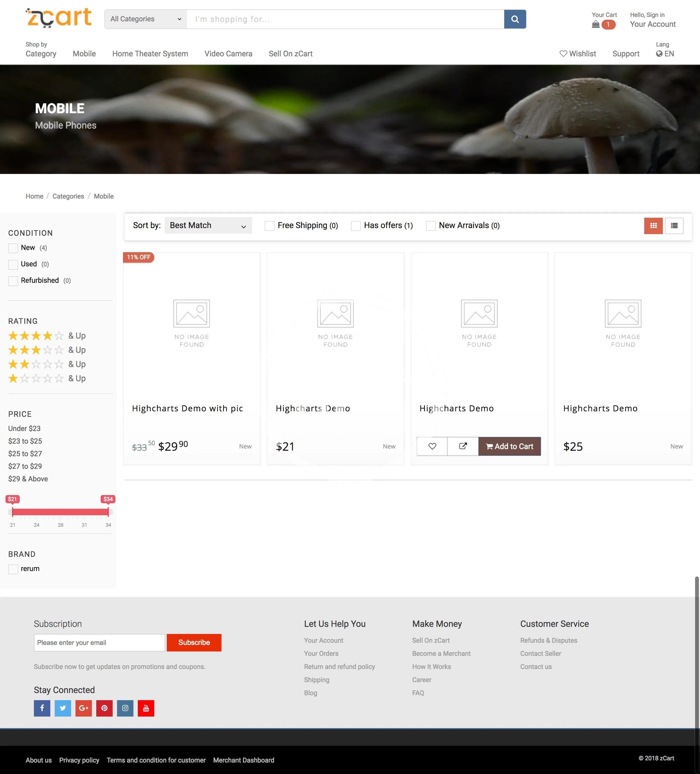
Task: Open the Pinterest social icon
Action: click(x=104, y=708)
